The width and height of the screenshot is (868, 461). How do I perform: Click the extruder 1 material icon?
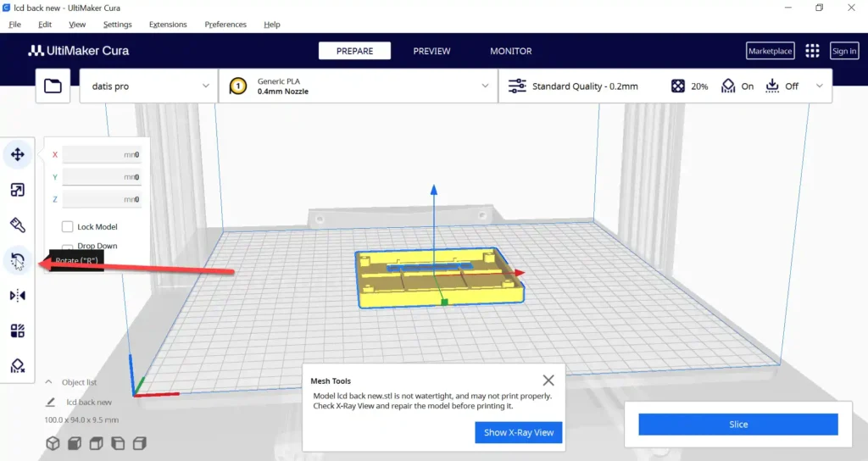[238, 86]
